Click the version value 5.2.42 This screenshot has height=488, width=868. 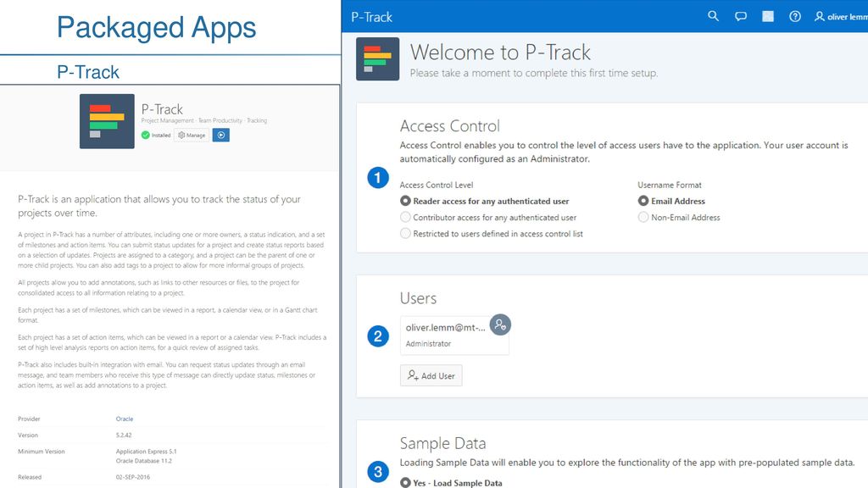(124, 435)
